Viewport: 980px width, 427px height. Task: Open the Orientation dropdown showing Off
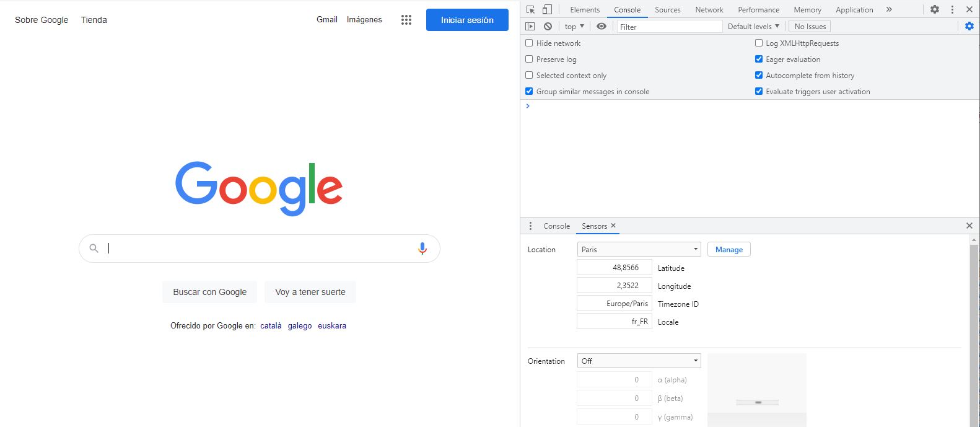pos(639,361)
